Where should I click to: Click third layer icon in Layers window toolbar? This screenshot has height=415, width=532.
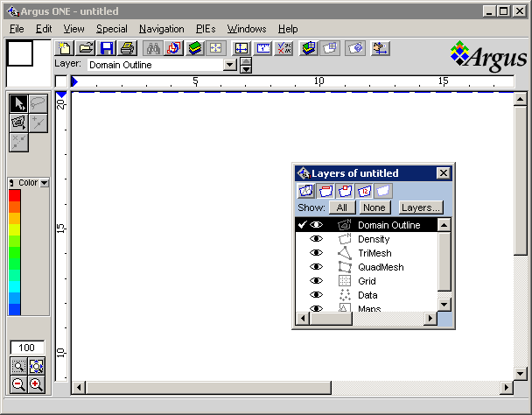345,191
